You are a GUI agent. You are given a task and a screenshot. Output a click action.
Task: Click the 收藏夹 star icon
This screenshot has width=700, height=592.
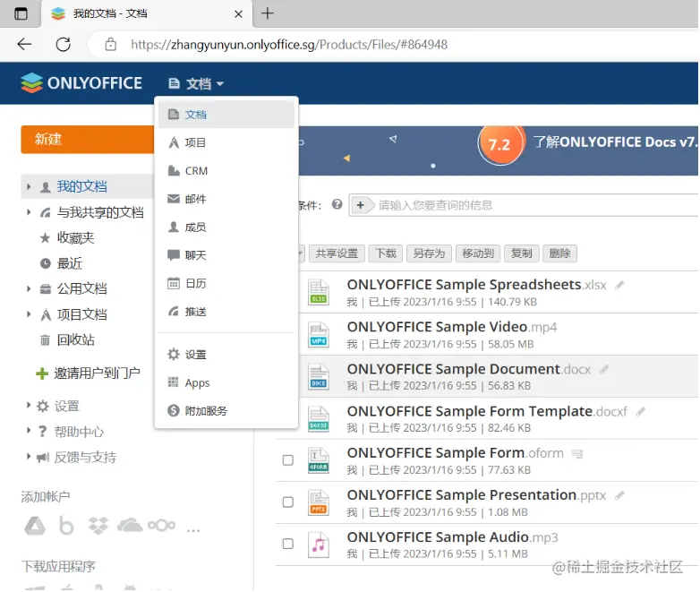45,238
